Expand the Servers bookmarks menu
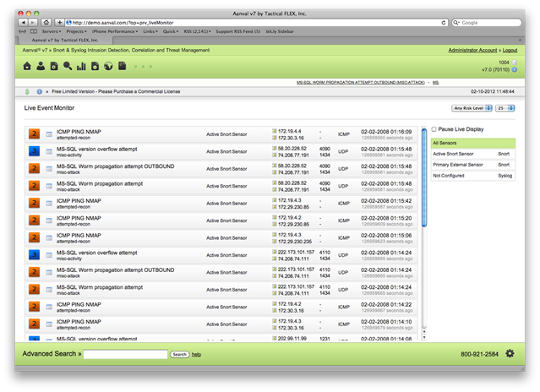540x392 pixels. (52, 30)
